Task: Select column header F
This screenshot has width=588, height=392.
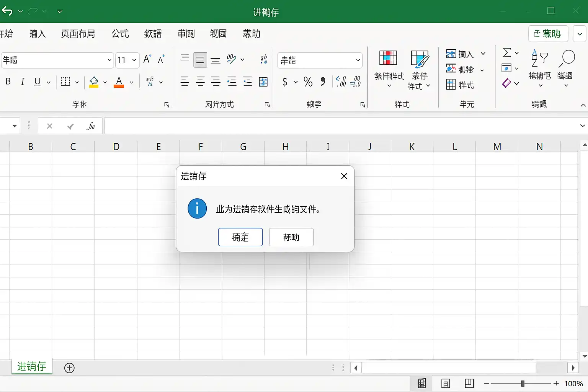Action: (201, 147)
